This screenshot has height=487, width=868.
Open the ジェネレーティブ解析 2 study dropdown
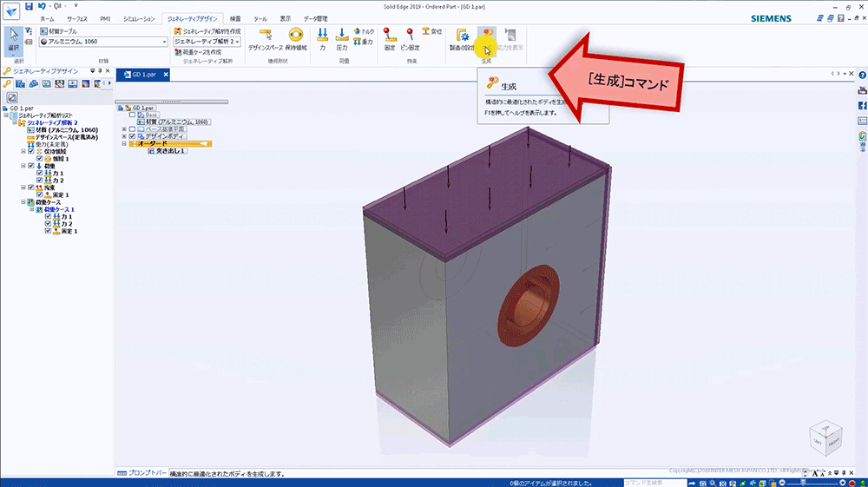(x=238, y=42)
